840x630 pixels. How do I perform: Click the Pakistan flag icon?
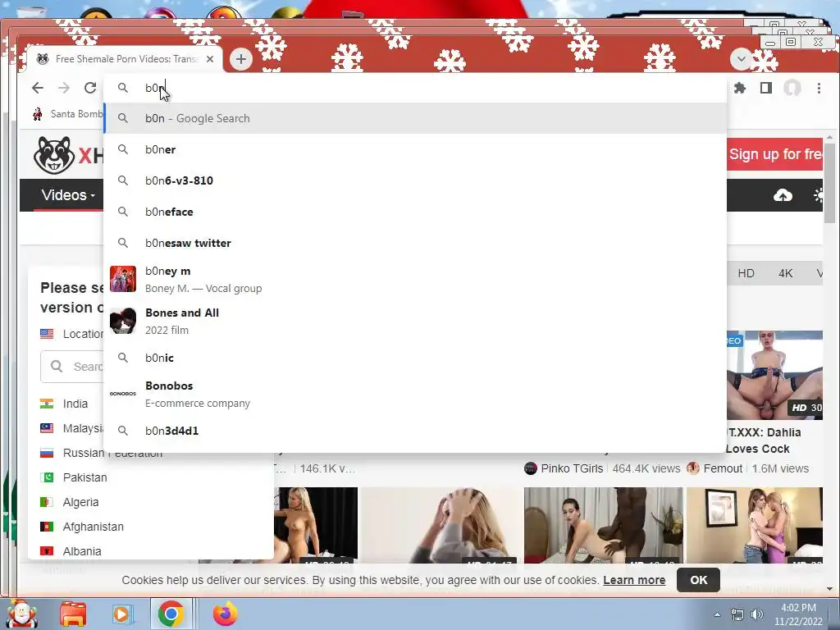[47, 477]
